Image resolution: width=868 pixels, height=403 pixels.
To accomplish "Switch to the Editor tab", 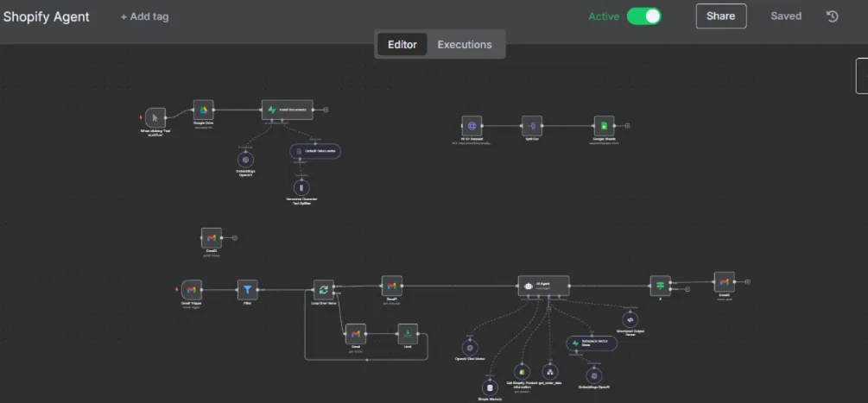I will point(402,44).
